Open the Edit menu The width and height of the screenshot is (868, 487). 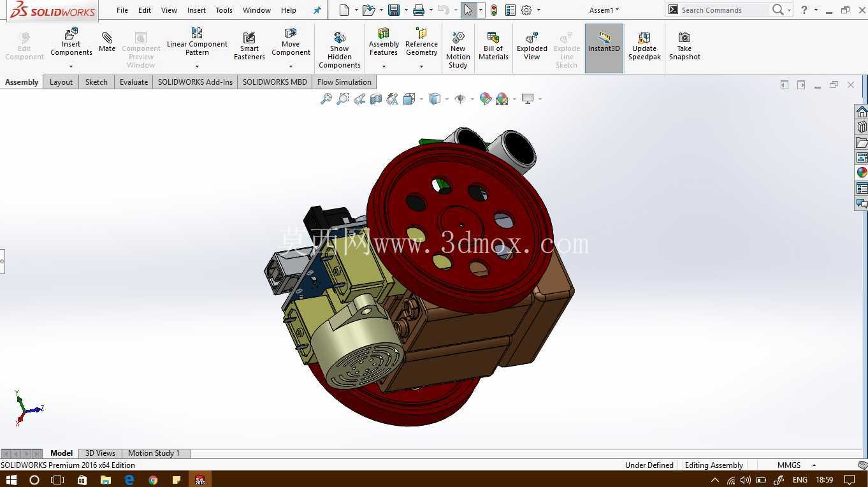pyautogui.click(x=145, y=10)
